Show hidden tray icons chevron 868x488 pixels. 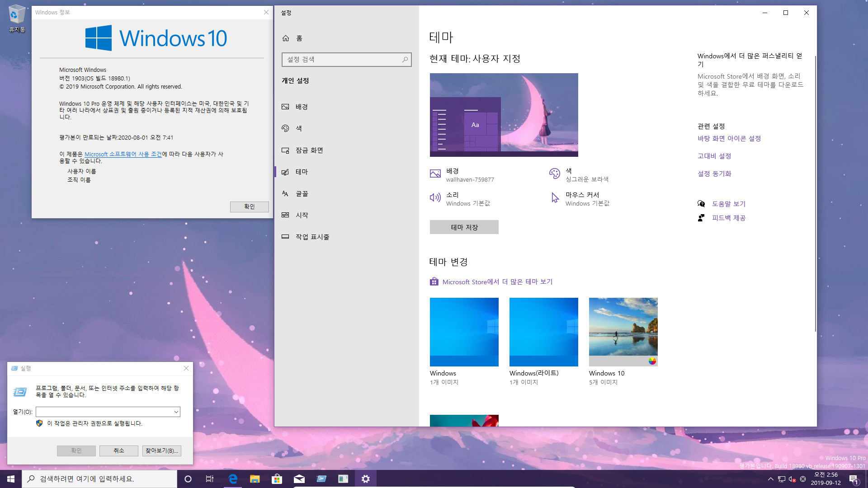(x=770, y=479)
